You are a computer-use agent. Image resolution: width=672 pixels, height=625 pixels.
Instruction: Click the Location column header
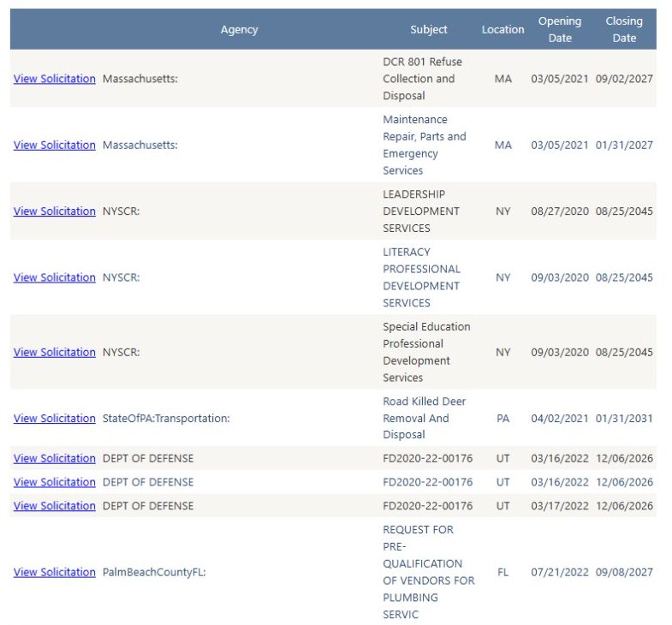tap(503, 30)
